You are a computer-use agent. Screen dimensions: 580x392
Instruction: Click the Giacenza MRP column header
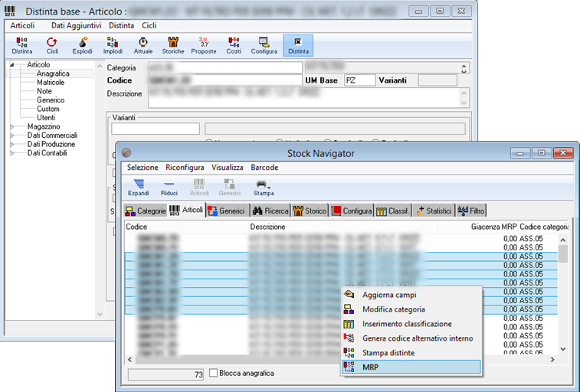coord(477,227)
